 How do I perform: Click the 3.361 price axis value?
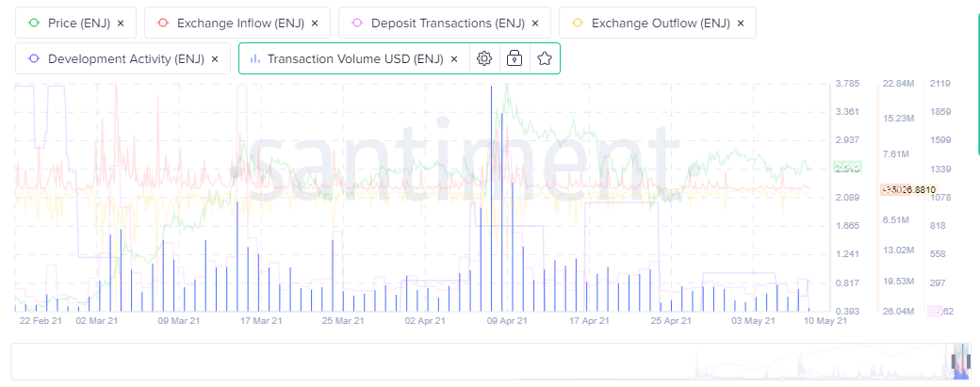tap(848, 112)
